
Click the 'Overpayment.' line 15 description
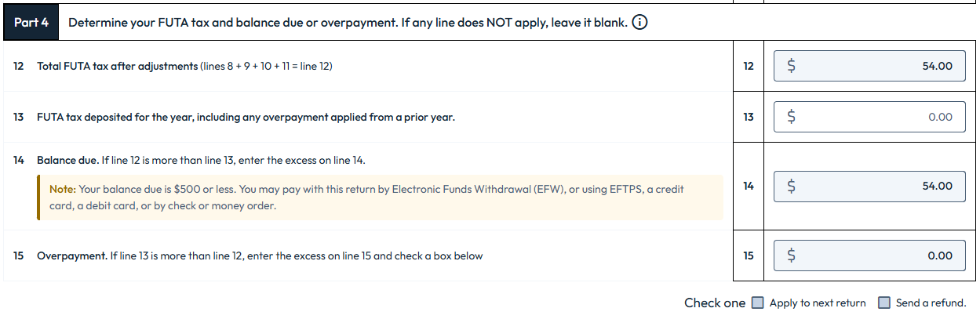[259, 256]
